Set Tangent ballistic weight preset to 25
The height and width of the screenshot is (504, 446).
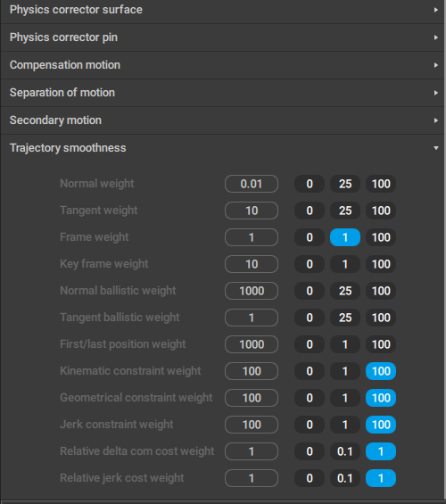click(x=345, y=318)
